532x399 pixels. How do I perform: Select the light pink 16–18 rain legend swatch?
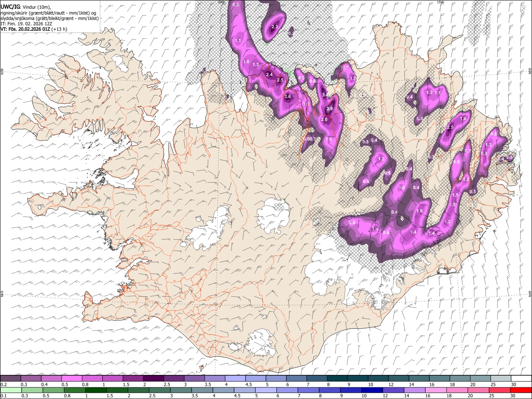click(x=436, y=390)
